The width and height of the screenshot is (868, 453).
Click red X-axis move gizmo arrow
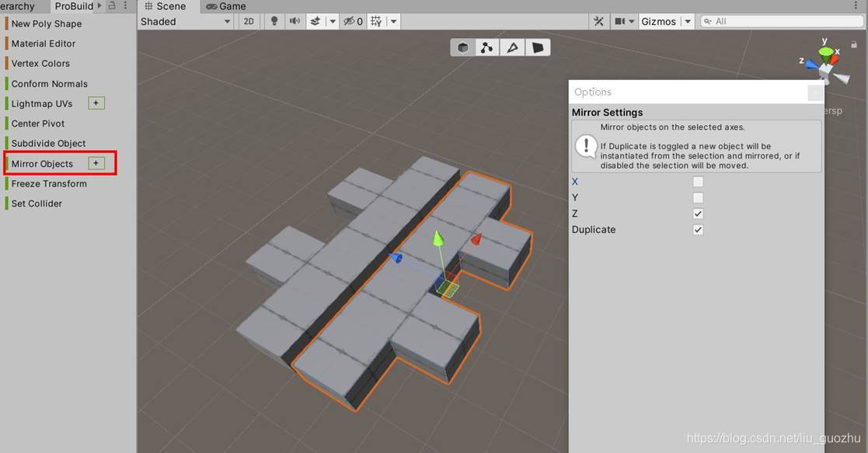click(476, 239)
